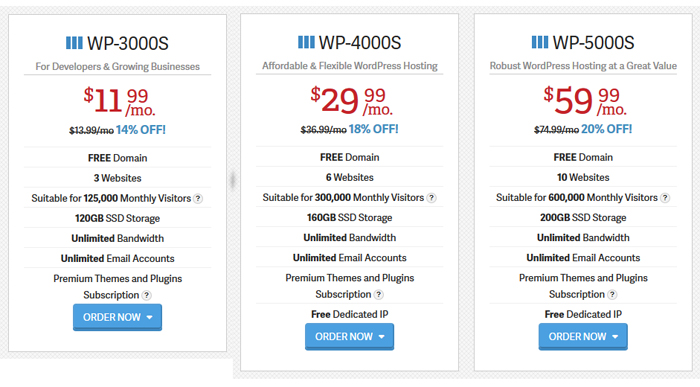The height and width of the screenshot is (387, 700).
Task: Click the 18% OFF! discount text
Action: pyautogui.click(x=374, y=129)
